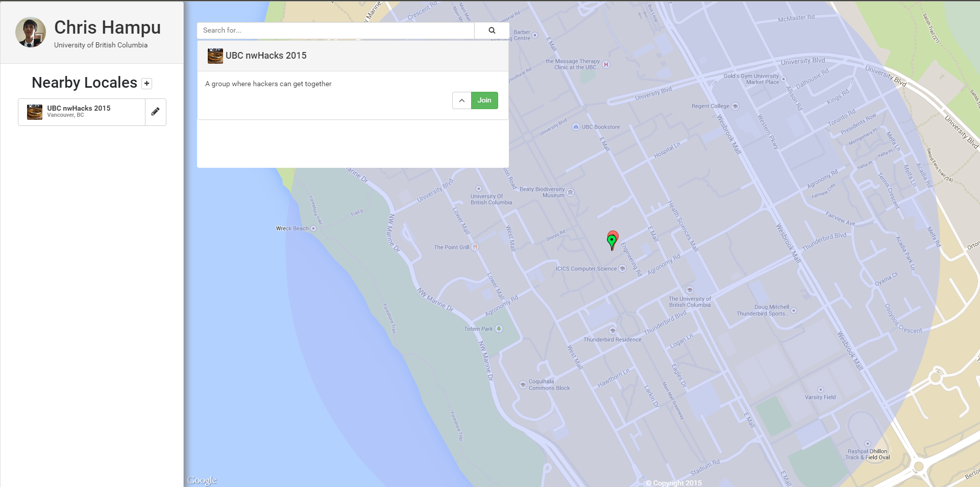Edit UBC nwHacks 2015 with the pencil icon
980x487 pixels.
(156, 112)
